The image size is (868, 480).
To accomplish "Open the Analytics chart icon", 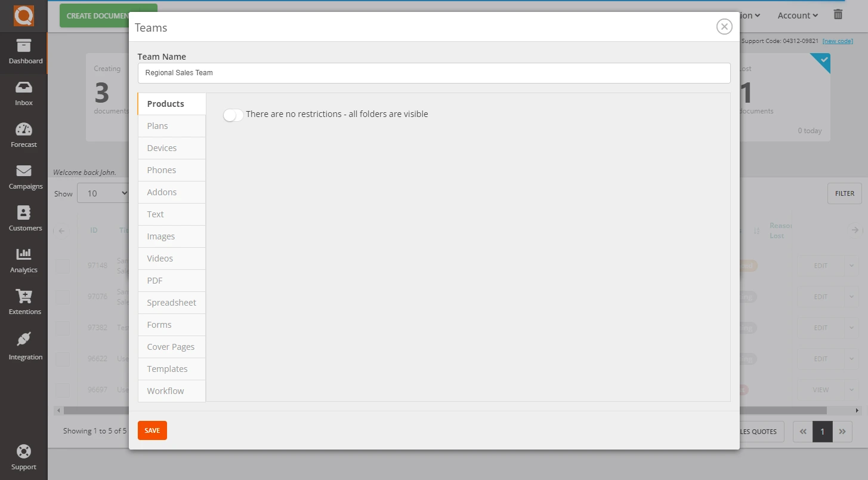I will [24, 255].
